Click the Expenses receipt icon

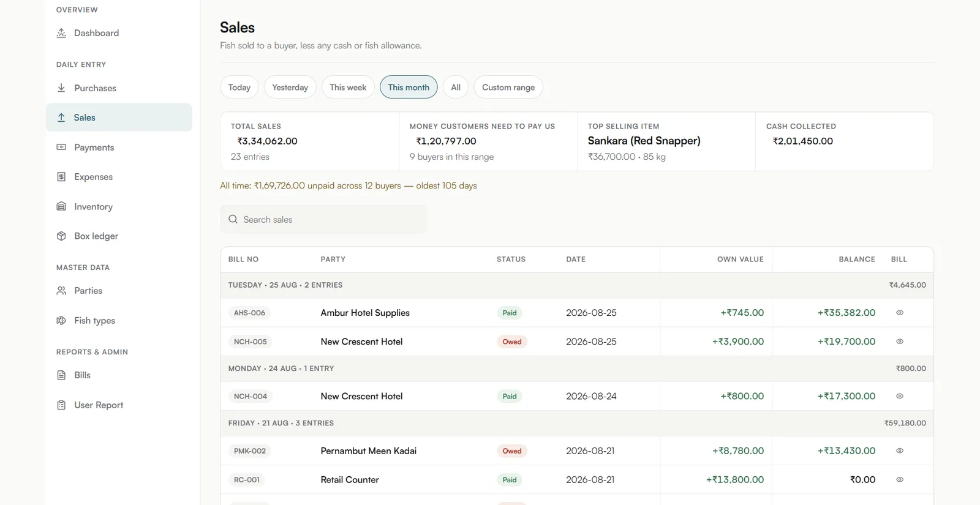click(61, 177)
